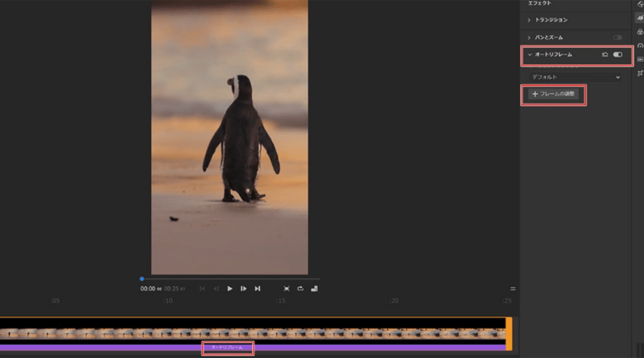Open the color panel icon in right sidebar
This screenshot has height=358, width=644.
pos(640,32)
